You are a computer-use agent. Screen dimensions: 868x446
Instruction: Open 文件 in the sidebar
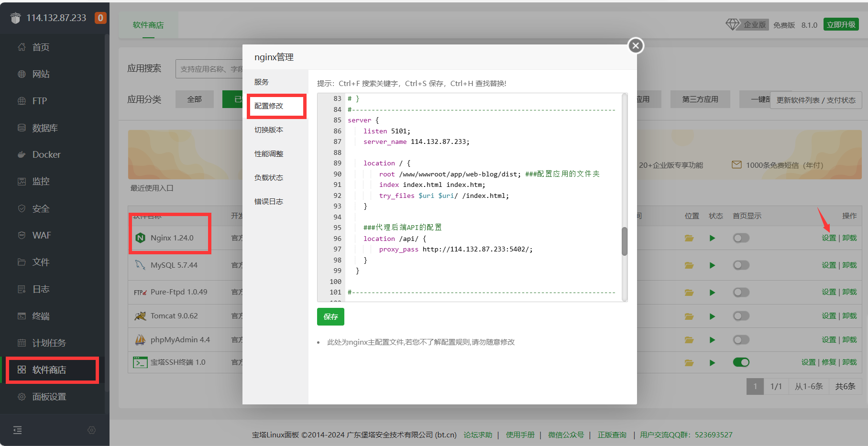pyautogui.click(x=41, y=262)
